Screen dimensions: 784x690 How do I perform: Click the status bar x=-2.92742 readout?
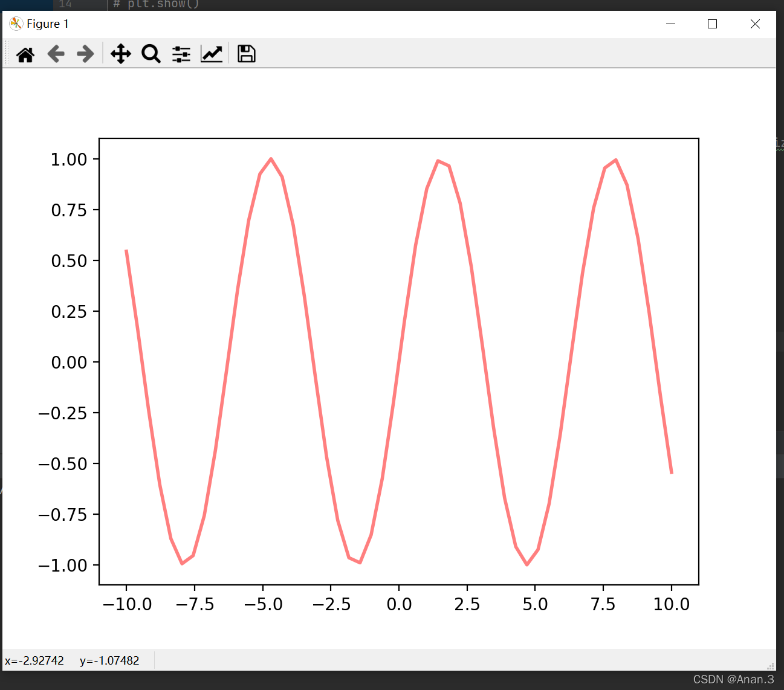pos(34,660)
